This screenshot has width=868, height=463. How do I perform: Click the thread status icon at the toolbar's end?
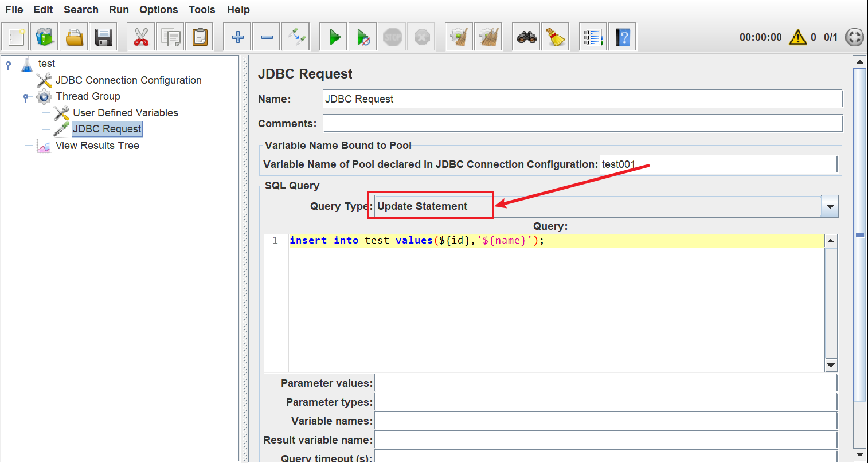click(854, 37)
